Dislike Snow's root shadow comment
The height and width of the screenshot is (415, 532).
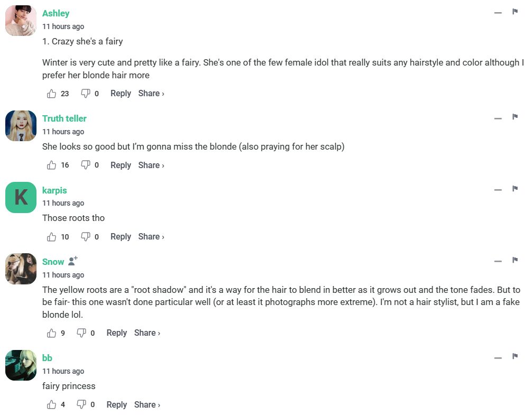(81, 333)
